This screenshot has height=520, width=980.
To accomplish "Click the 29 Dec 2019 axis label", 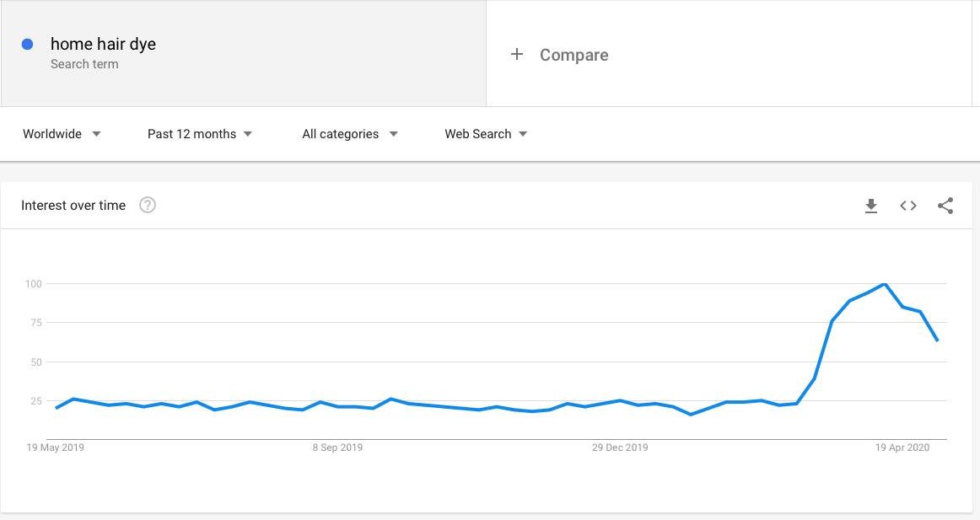I will coord(620,448).
